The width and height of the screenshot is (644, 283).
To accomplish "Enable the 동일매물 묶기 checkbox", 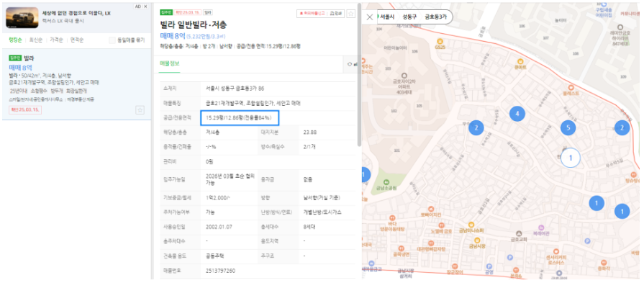I will [x=112, y=40].
